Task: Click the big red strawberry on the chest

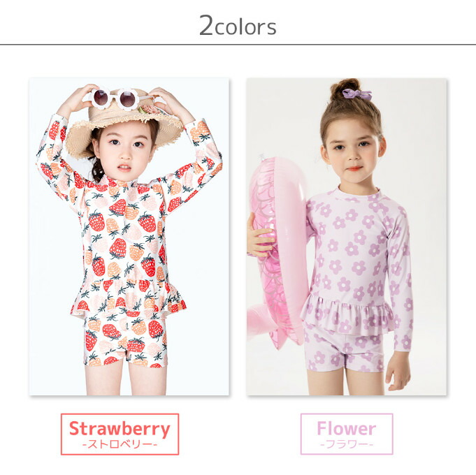Action: [x=118, y=248]
